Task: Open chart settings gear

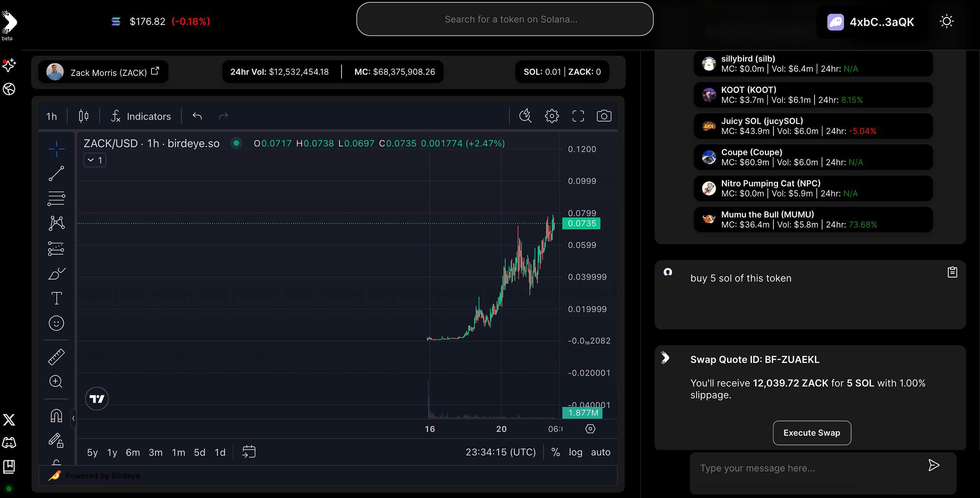Action: coord(552,116)
